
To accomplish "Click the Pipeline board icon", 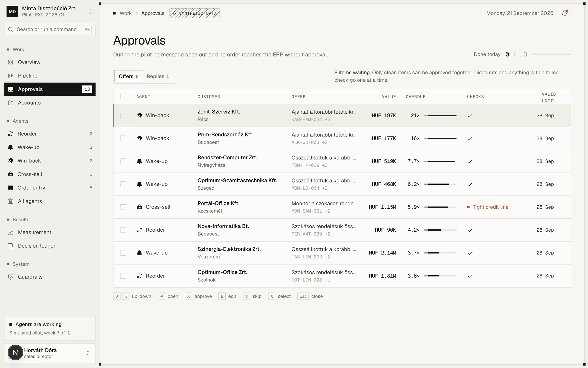I will pos(11,76).
